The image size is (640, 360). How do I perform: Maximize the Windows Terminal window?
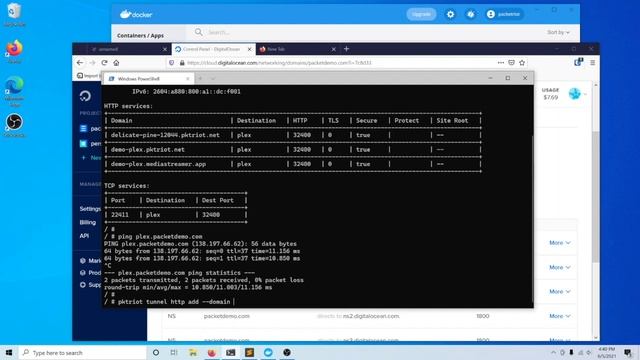[x=508, y=78]
